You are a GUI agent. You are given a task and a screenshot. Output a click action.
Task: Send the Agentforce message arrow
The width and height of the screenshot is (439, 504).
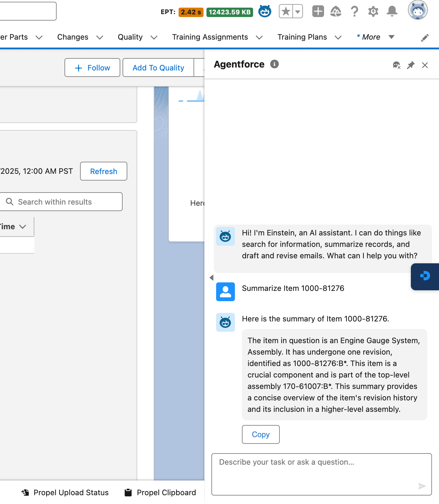coord(422,486)
